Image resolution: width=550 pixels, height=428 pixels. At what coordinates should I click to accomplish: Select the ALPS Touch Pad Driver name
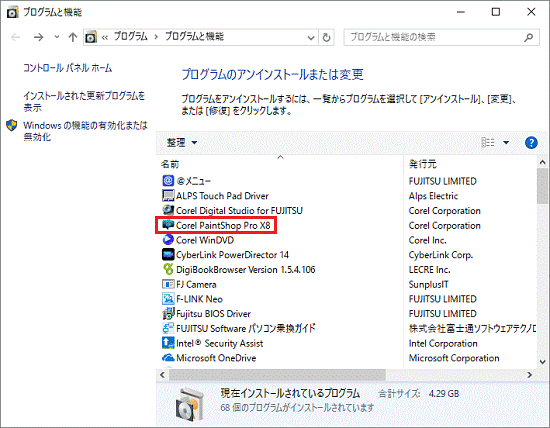click(x=222, y=196)
